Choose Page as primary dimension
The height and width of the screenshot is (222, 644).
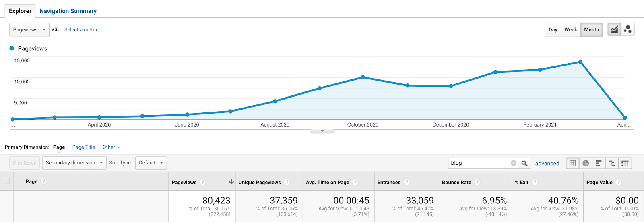pyautogui.click(x=59, y=147)
